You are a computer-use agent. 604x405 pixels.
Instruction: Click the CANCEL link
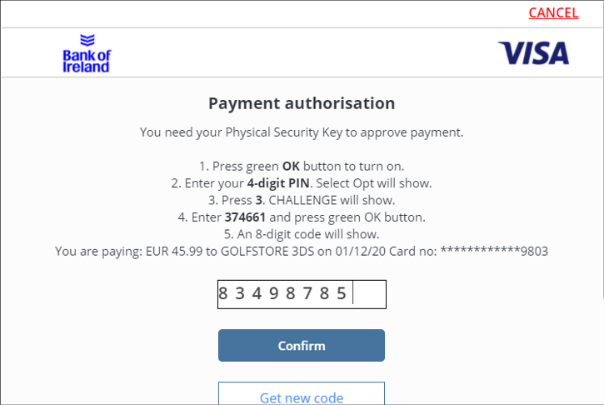553,13
